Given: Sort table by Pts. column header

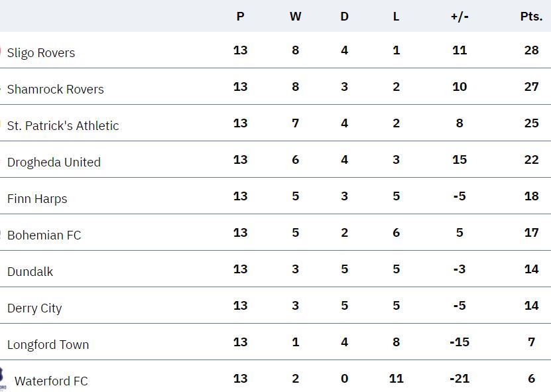Looking at the screenshot, I should (531, 17).
